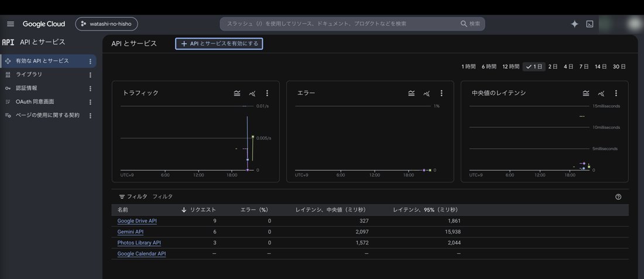Open the watashi-no-hisho project selector

click(x=107, y=24)
